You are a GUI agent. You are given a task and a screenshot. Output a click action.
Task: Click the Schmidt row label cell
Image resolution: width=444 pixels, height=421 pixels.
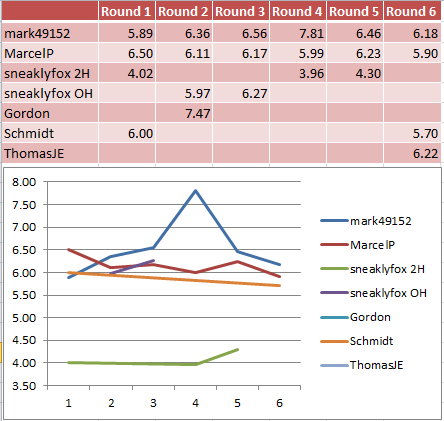click(x=50, y=133)
